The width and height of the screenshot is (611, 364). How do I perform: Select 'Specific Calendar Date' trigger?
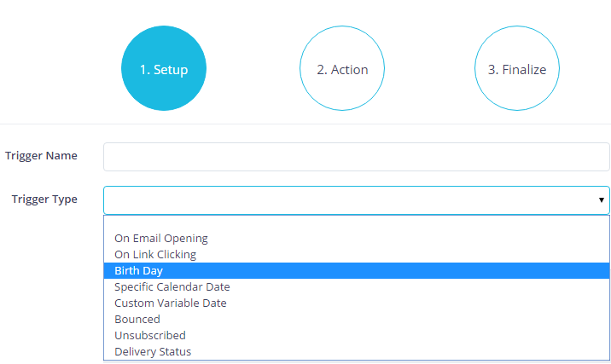172,286
